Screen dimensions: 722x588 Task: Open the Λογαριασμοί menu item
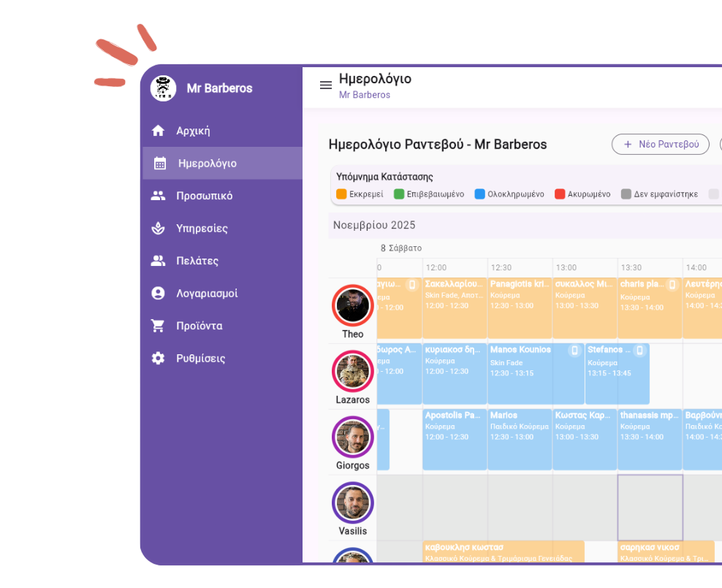(222, 293)
